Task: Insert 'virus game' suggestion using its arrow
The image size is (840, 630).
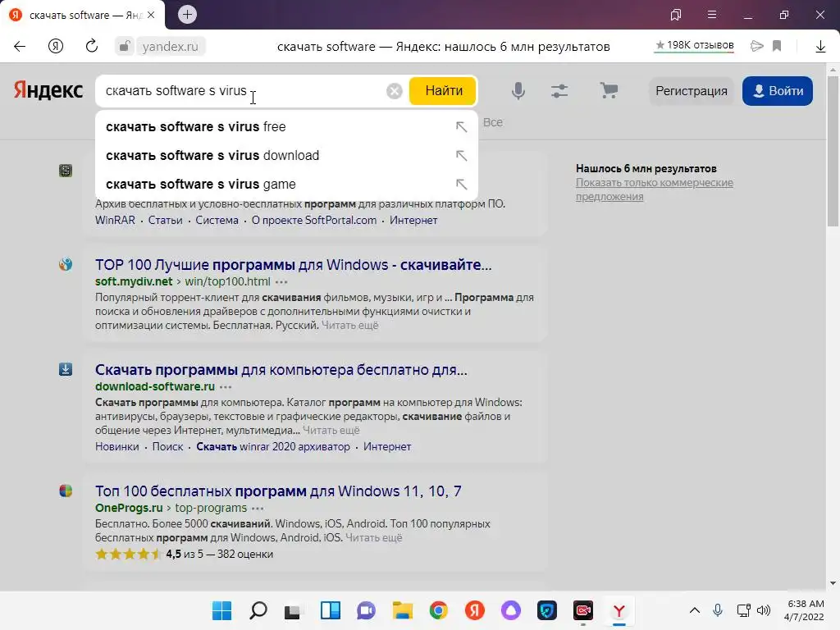Action: [x=461, y=185]
